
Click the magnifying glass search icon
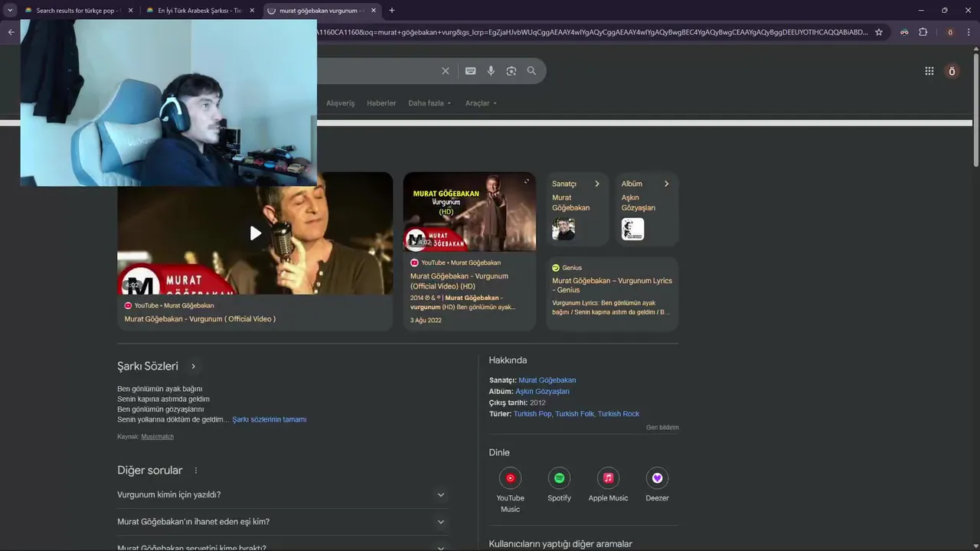pyautogui.click(x=531, y=71)
